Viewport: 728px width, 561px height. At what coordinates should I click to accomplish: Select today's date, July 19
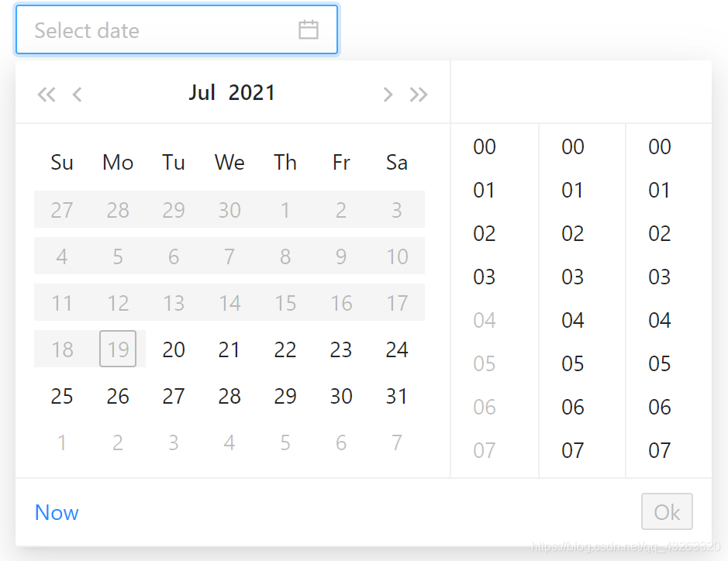click(x=118, y=349)
